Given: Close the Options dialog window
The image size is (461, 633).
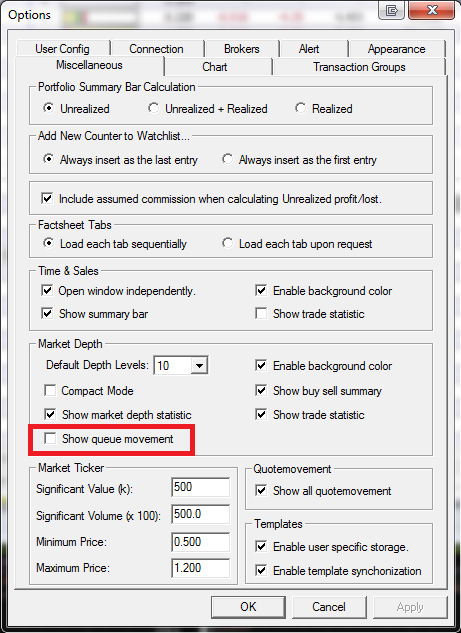Looking at the screenshot, I should click(432, 10).
